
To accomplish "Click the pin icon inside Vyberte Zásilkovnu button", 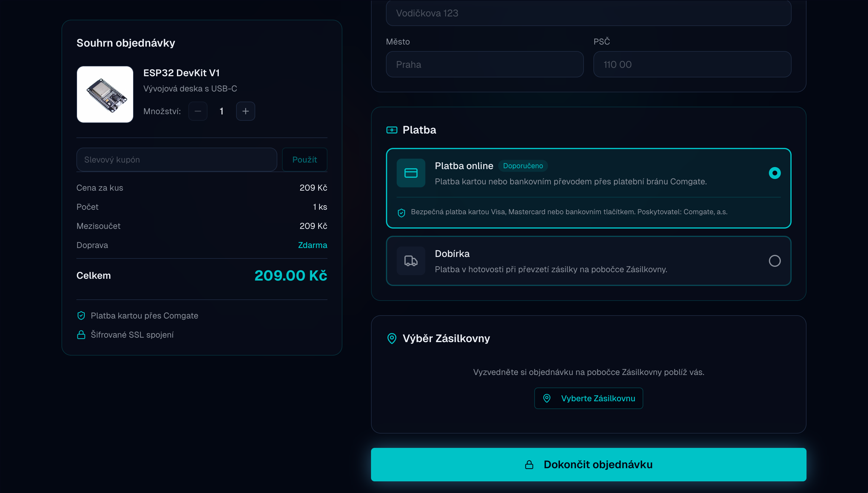I will [x=547, y=398].
